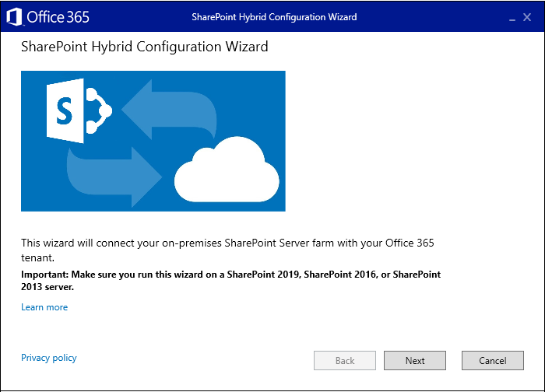Close the wizard with the X button
545x392 pixels.
point(527,17)
